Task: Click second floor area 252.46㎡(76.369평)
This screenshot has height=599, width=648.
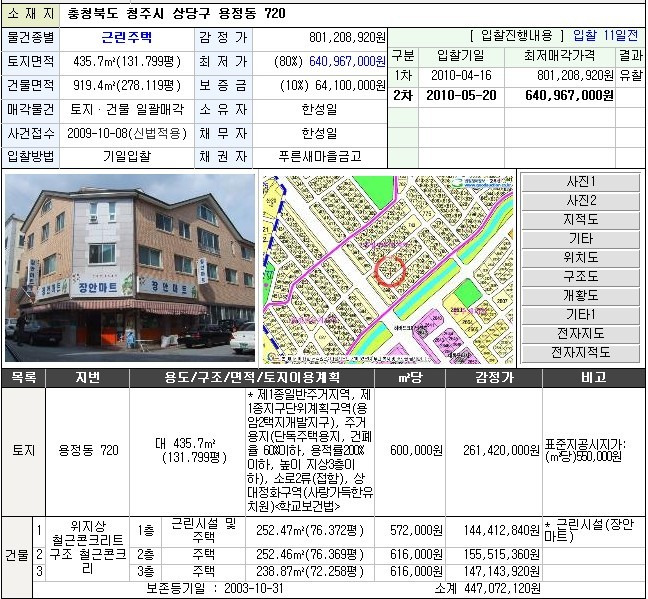Action: (x=310, y=554)
